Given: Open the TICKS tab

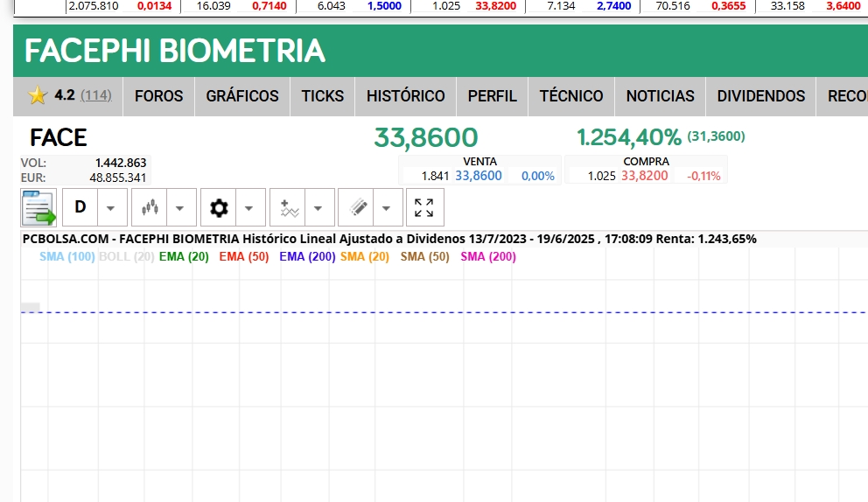Looking at the screenshot, I should pos(323,96).
